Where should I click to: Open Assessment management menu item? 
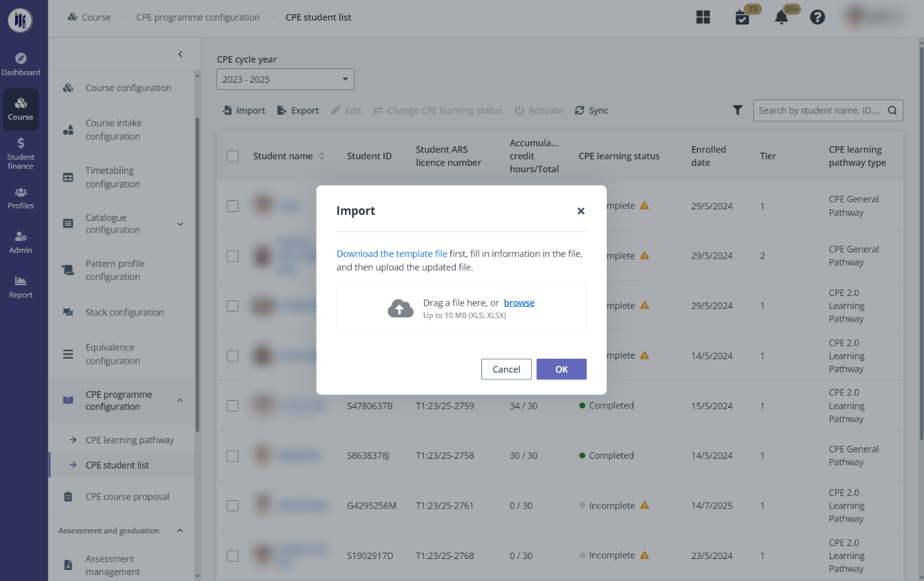coord(121,565)
